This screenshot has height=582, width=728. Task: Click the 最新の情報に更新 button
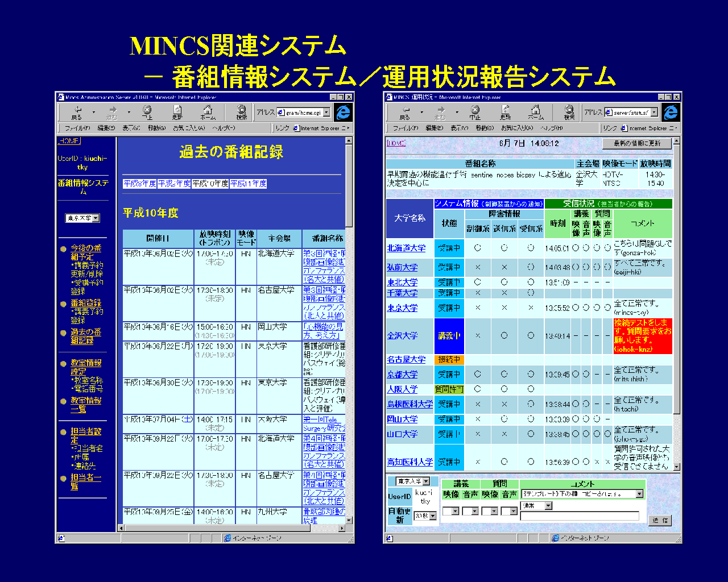point(637,144)
